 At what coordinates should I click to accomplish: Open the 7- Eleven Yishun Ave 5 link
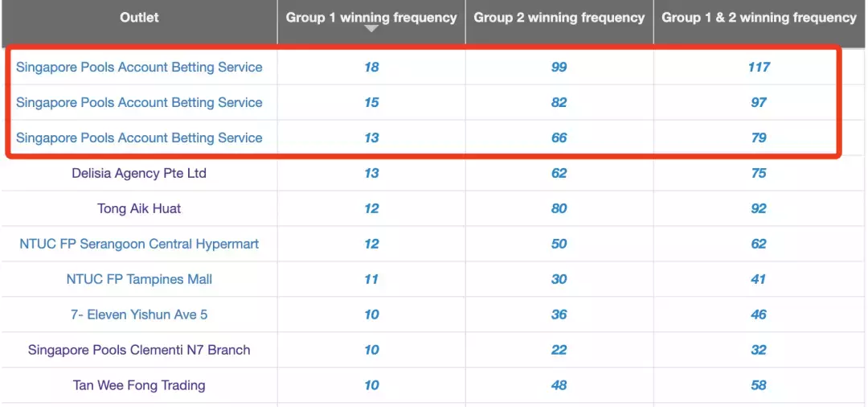click(139, 314)
